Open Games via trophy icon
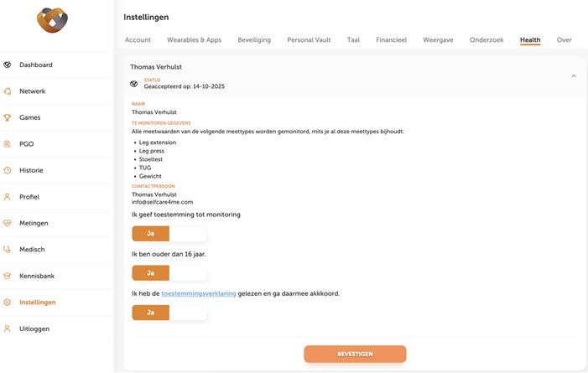Image resolution: width=588 pixels, height=373 pixels. click(x=8, y=117)
